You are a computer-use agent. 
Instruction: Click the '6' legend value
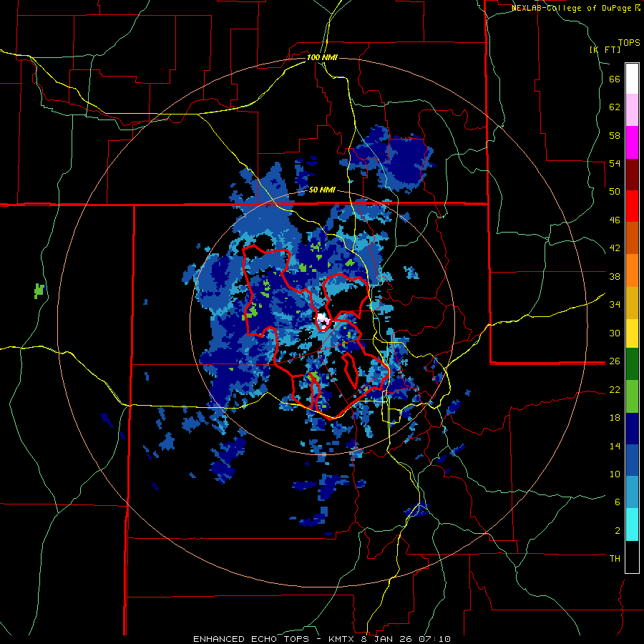pyautogui.click(x=618, y=502)
